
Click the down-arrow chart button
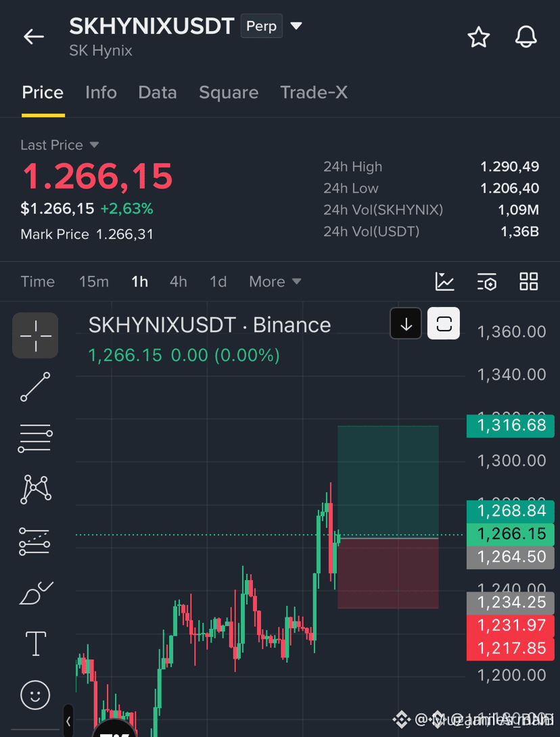406,323
